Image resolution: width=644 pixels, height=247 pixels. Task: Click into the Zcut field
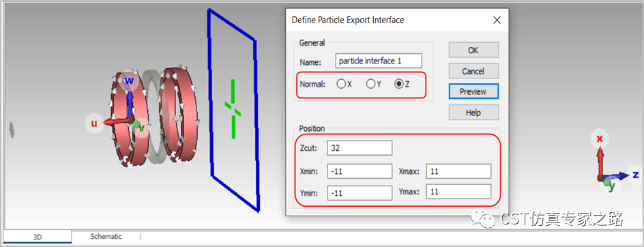(x=360, y=148)
